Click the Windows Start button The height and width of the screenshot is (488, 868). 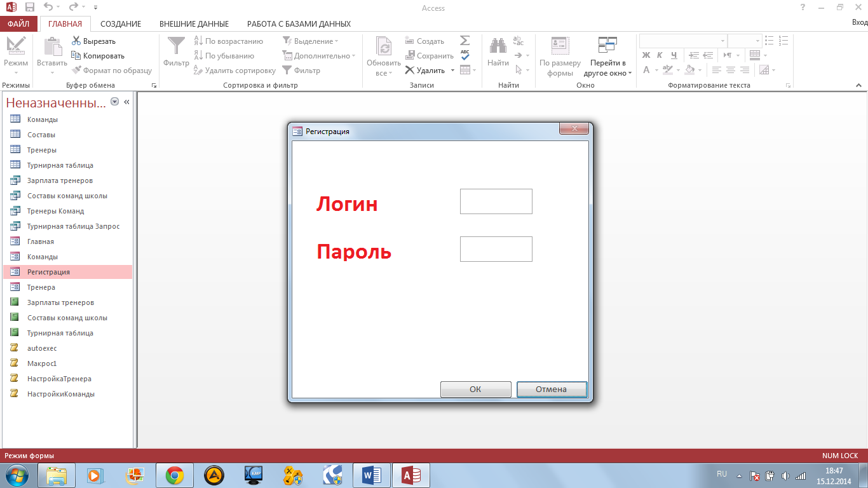(x=17, y=475)
